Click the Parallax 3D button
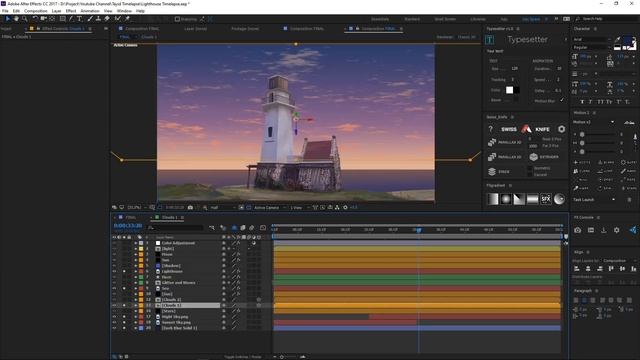 click(504, 142)
